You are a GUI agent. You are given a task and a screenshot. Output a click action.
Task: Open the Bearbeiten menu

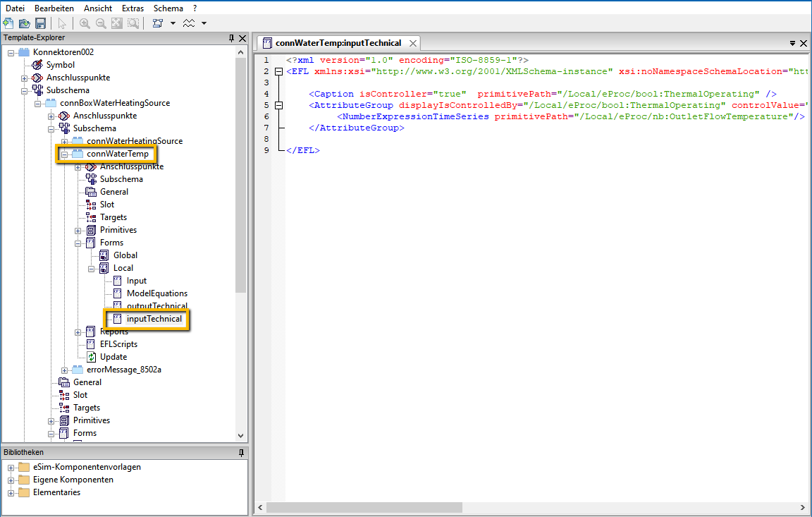pyautogui.click(x=54, y=8)
